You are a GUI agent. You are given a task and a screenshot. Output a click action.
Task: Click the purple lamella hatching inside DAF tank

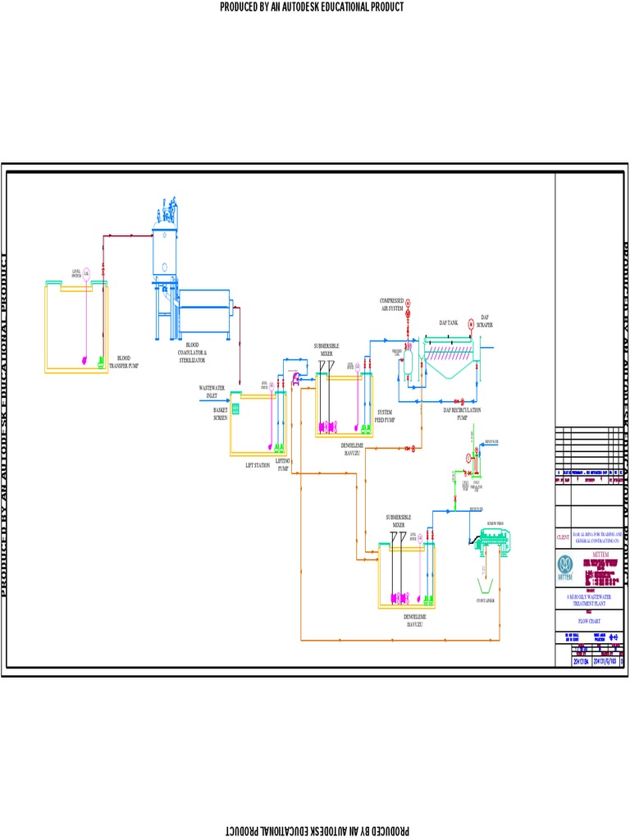pos(449,353)
